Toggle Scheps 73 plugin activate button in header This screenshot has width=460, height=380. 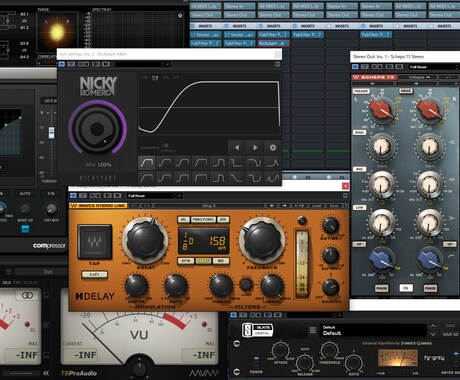pyautogui.click(x=355, y=67)
